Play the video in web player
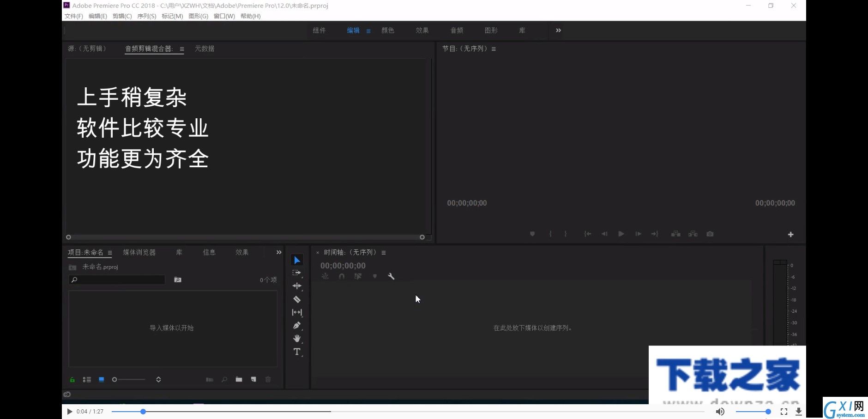 (69, 412)
